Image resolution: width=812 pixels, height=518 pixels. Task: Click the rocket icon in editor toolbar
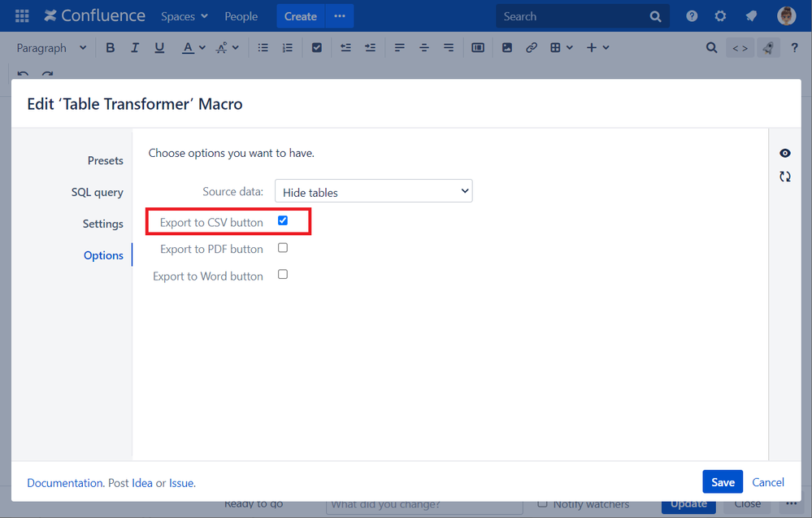click(768, 48)
